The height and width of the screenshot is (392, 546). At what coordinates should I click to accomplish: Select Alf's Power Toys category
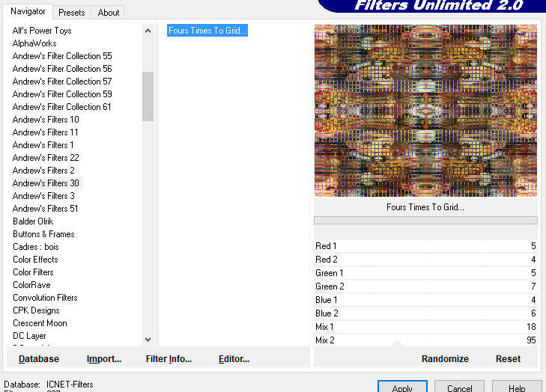(42, 31)
